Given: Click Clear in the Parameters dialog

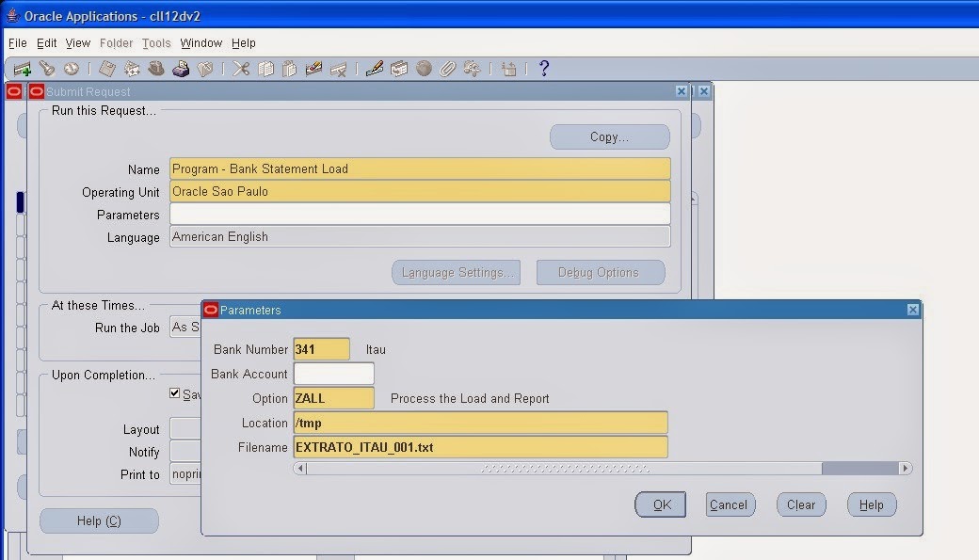Looking at the screenshot, I should pyautogui.click(x=800, y=504).
